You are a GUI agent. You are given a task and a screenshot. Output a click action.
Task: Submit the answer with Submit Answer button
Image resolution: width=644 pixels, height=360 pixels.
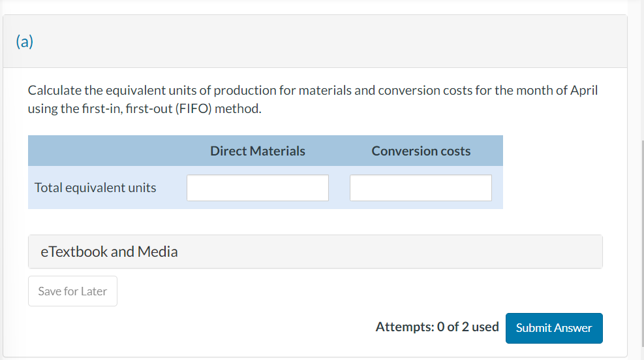point(554,328)
